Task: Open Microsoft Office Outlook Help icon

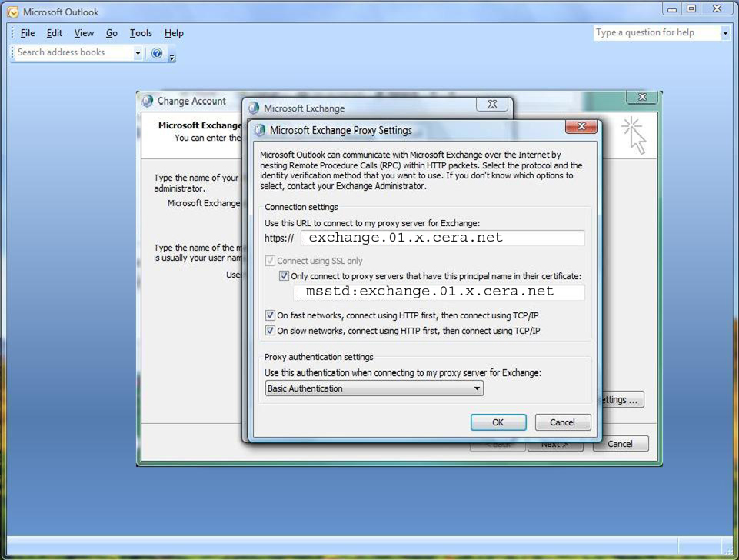Action: click(x=157, y=53)
